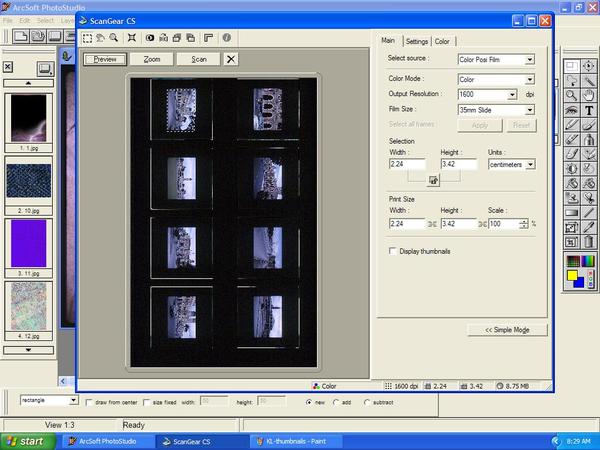Screen dimensions: 600x450
Task: Click the Zoom button
Action: [152, 59]
